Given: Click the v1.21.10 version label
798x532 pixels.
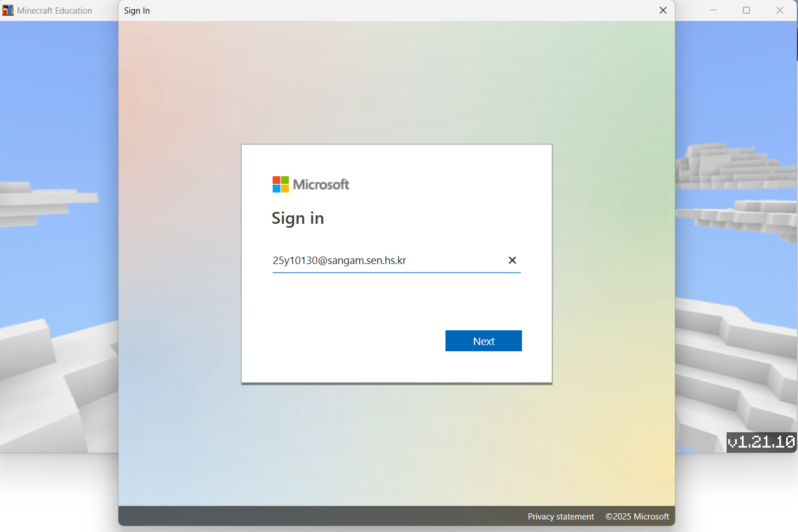Looking at the screenshot, I should coord(761,442).
